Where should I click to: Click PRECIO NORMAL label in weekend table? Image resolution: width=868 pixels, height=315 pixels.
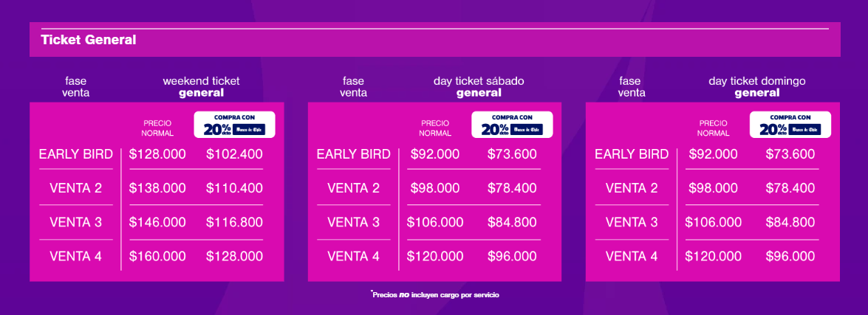[157, 128]
